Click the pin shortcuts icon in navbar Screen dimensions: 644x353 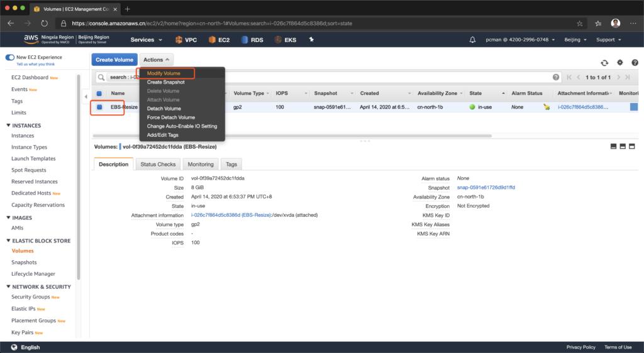tap(311, 40)
